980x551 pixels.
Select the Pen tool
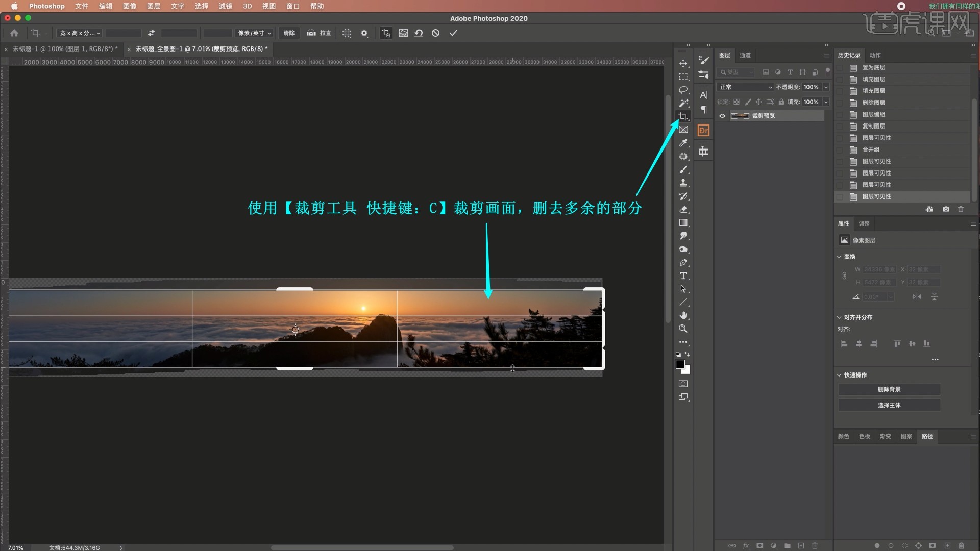(683, 262)
